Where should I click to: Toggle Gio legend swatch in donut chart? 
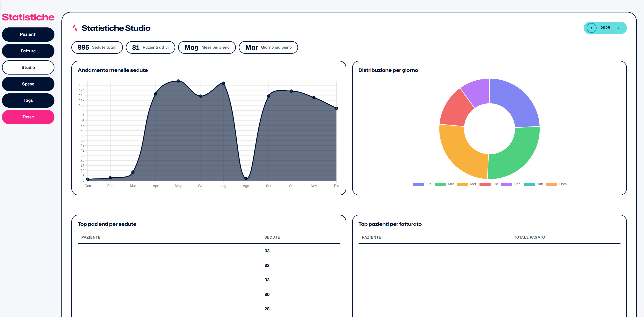[x=485, y=184]
